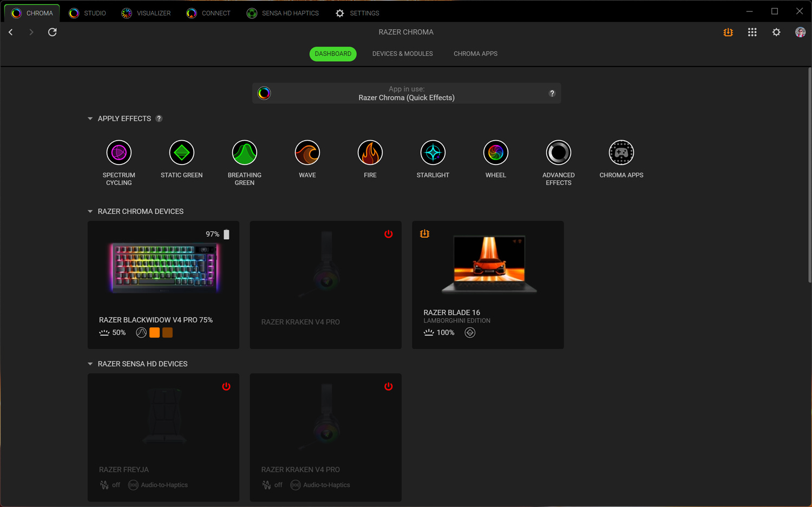Viewport: 812px width, 507px height.
Task: Click the Blade 16 brightness icon at 100%
Action: click(429, 332)
